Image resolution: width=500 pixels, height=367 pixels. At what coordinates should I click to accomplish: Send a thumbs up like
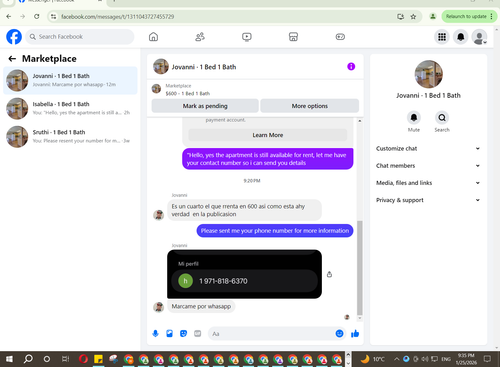click(x=355, y=333)
